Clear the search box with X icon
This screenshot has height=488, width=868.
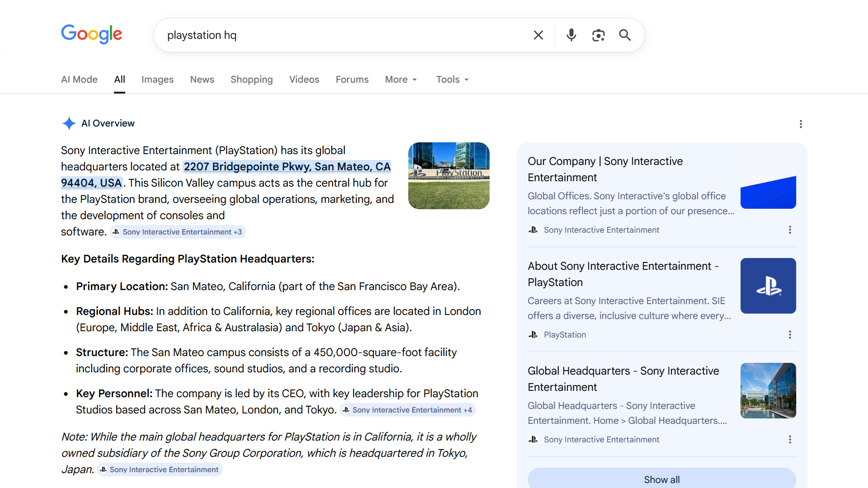538,35
